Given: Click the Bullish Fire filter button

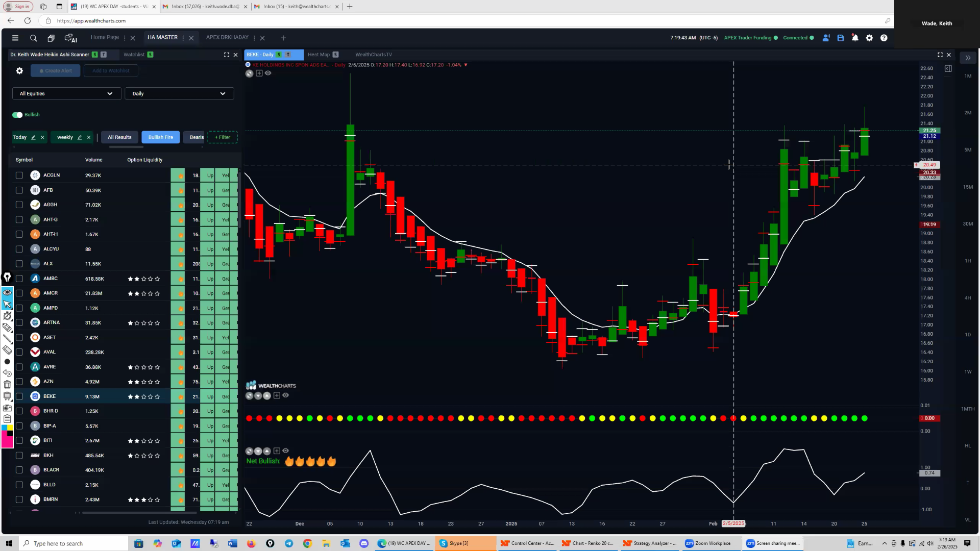Looking at the screenshot, I should coord(161,137).
